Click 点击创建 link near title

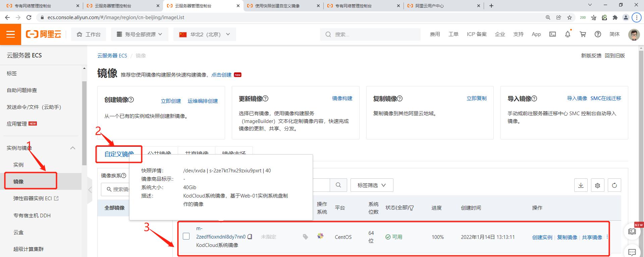(221, 75)
